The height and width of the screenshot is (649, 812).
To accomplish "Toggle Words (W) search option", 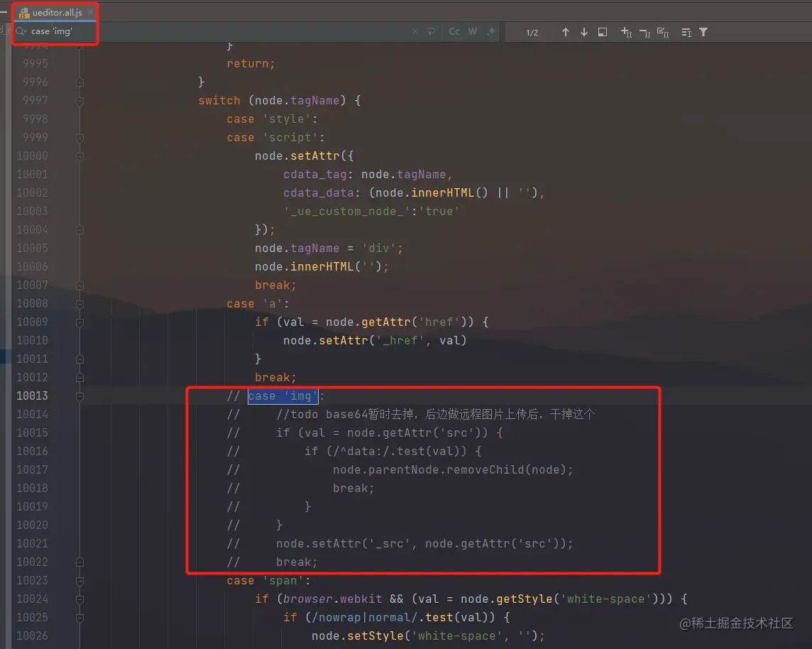I will 473,31.
